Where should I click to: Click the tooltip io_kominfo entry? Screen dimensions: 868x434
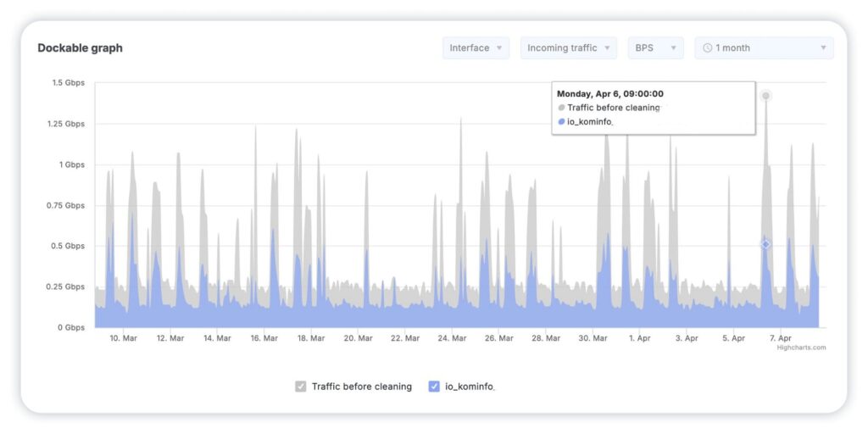click(x=585, y=122)
